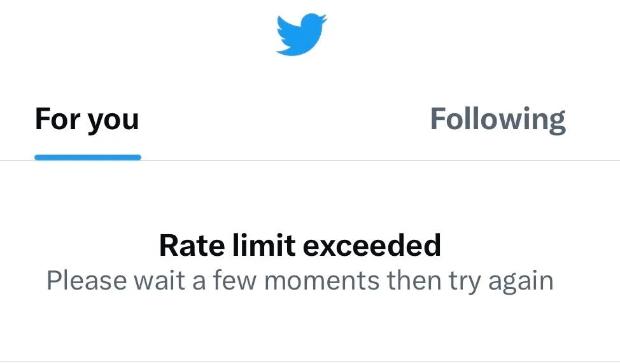Select the For you tab
The width and height of the screenshot is (620, 364).
87,120
